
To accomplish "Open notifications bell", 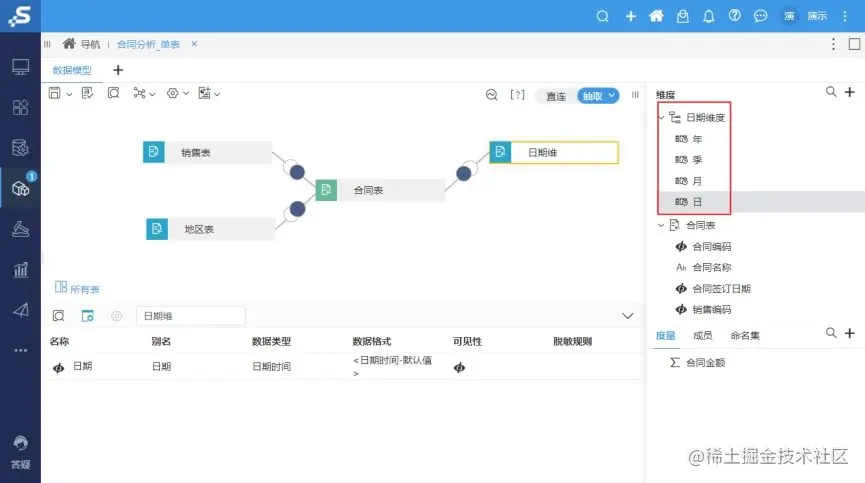I will tap(708, 16).
